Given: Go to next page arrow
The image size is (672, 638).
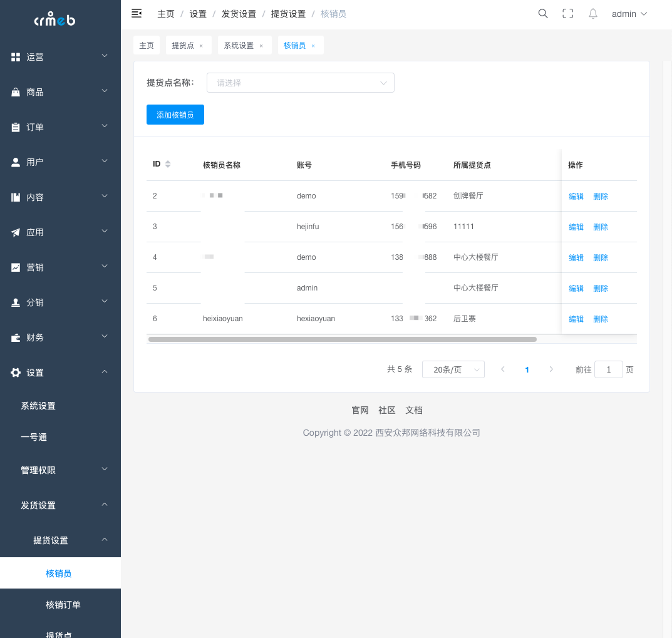Looking at the screenshot, I should coord(551,369).
